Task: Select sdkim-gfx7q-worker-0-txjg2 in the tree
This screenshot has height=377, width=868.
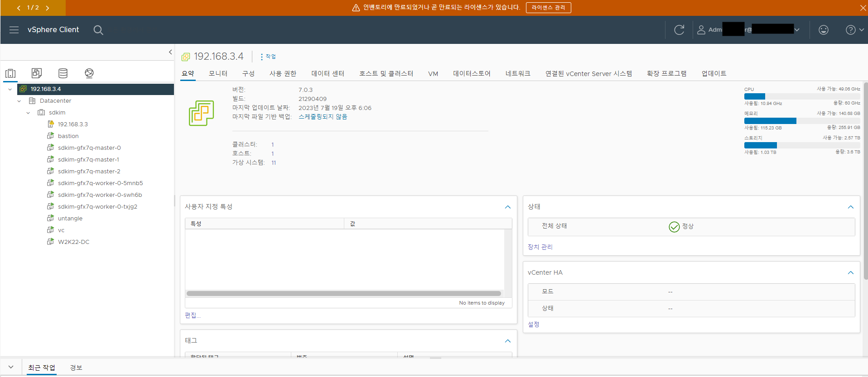Action: [x=97, y=206]
